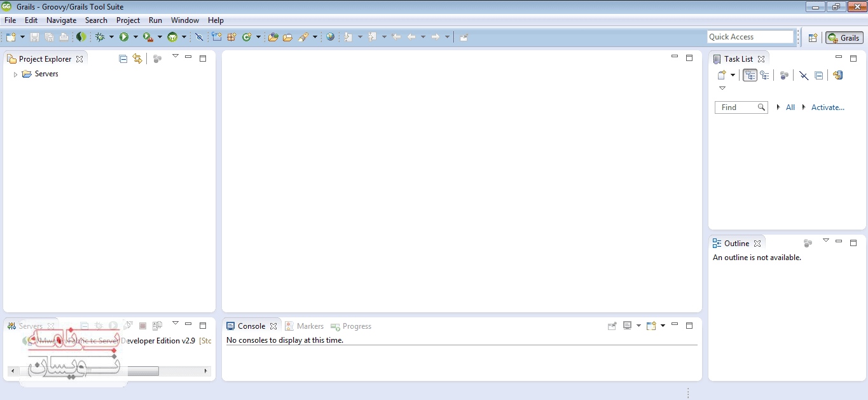Expand the Servers tree node
This screenshot has width=868, height=400.
(x=15, y=74)
